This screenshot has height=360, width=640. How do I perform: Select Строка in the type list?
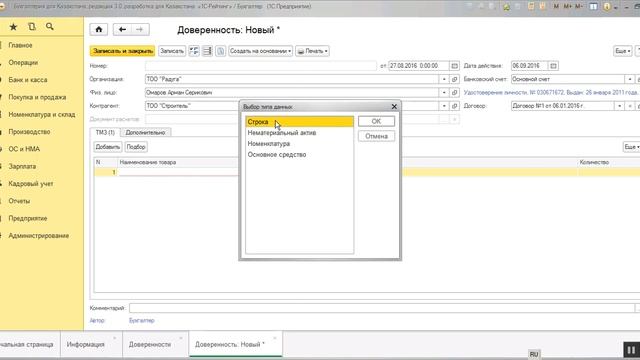tap(300, 122)
